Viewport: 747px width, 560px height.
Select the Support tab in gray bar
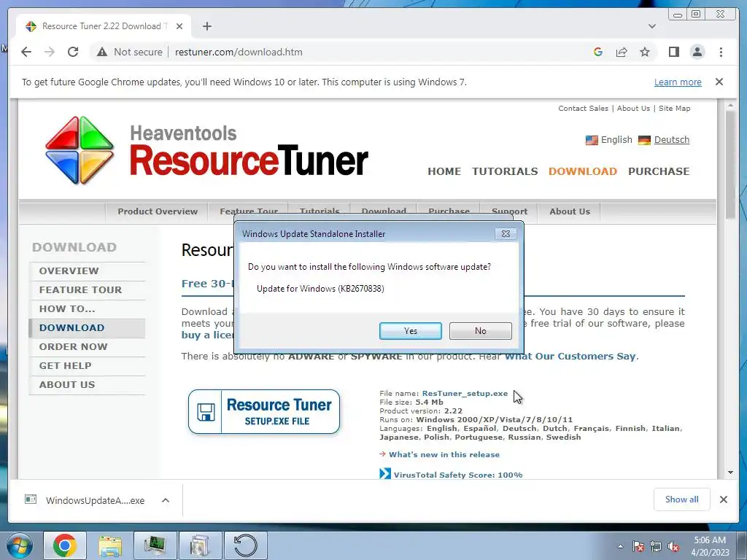pos(509,211)
